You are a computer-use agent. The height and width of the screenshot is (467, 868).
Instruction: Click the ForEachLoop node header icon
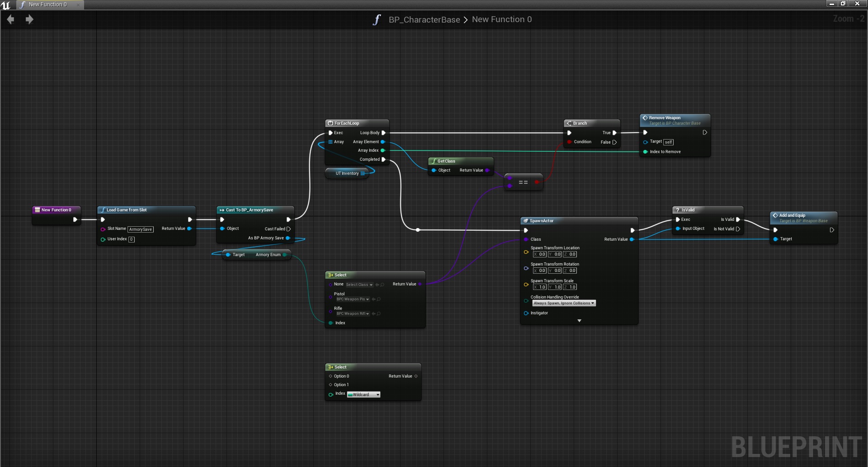(x=330, y=123)
